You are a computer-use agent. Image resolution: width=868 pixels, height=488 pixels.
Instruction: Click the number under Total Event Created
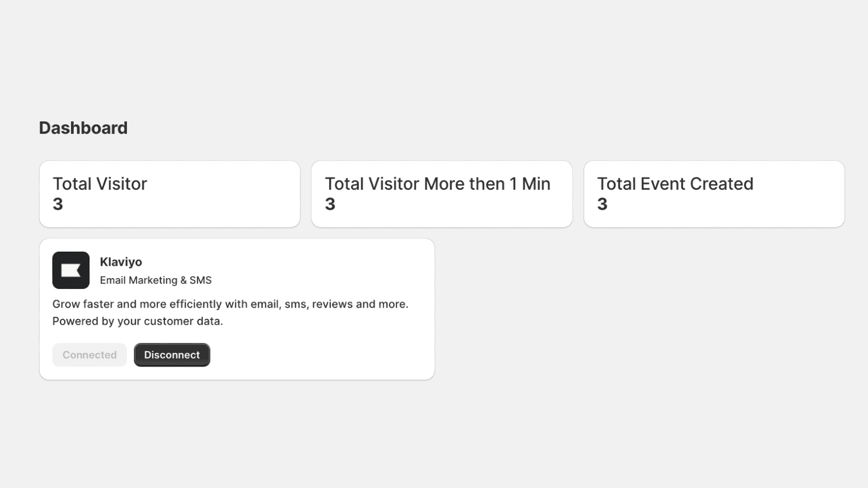tap(602, 204)
